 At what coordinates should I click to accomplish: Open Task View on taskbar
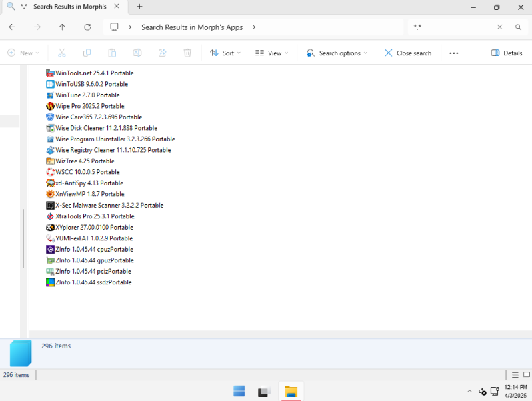pos(264,392)
